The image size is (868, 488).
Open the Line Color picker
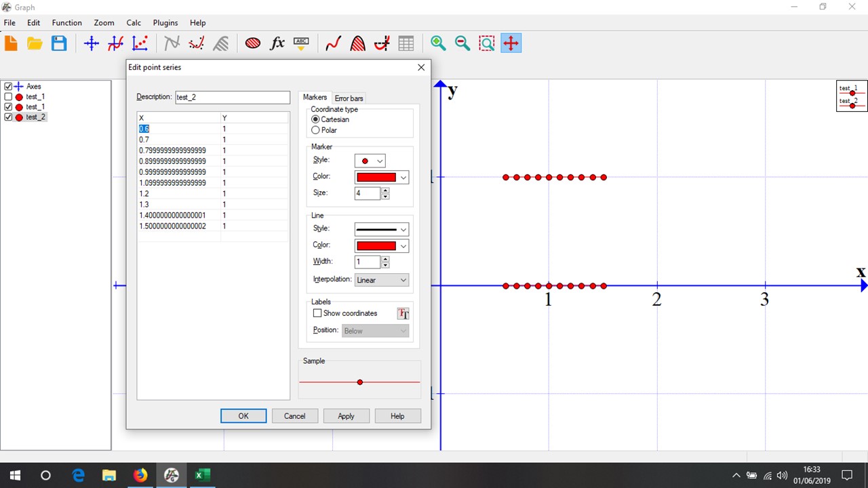tap(382, 246)
